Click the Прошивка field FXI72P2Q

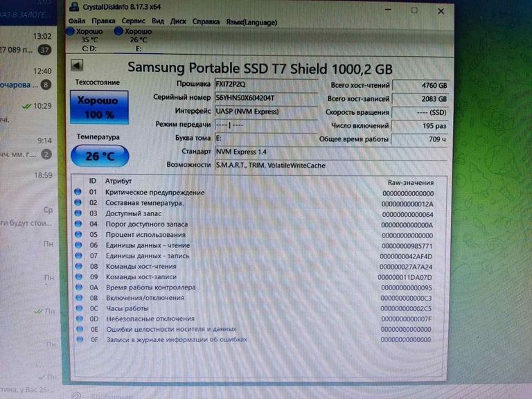(266, 84)
